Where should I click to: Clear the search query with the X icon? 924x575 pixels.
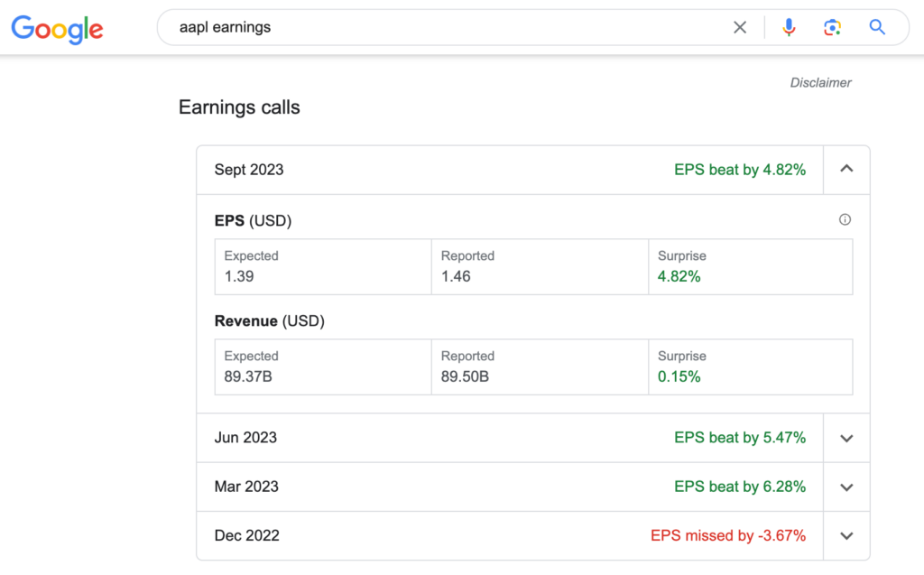(740, 27)
